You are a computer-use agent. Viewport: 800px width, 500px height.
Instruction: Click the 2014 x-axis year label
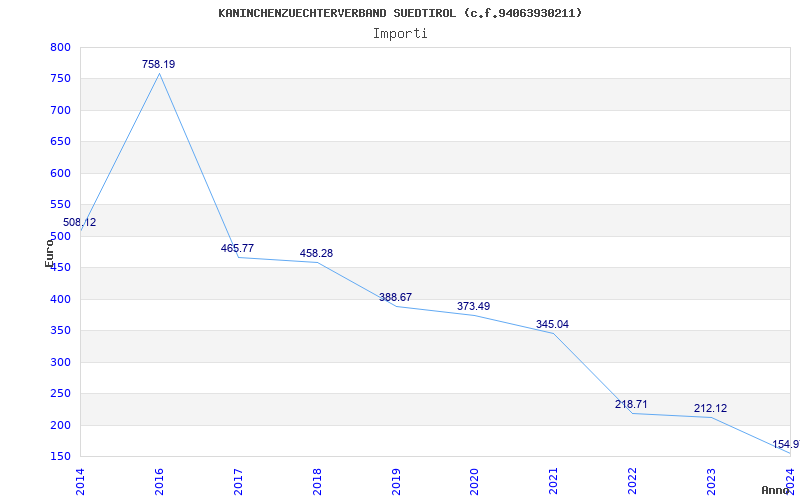coord(80,482)
